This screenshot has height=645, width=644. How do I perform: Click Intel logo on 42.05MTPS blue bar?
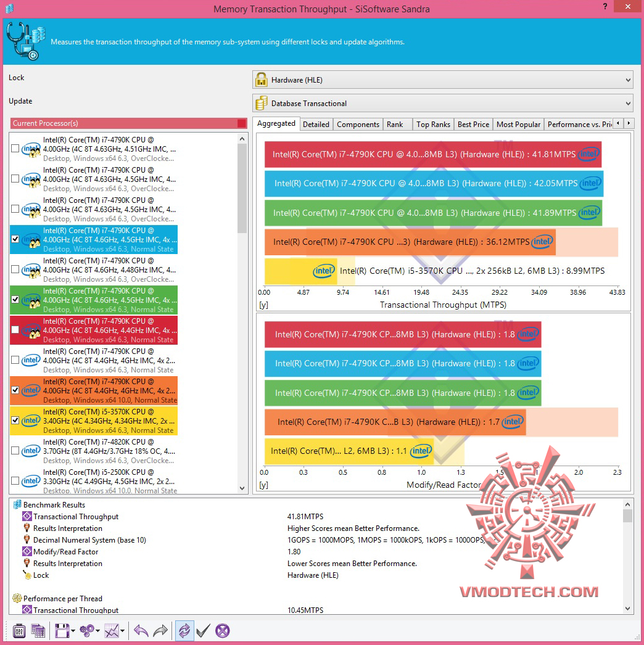pos(590,184)
